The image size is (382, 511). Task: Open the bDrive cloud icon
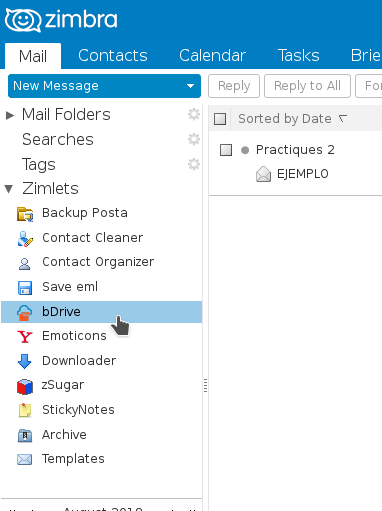(25, 313)
